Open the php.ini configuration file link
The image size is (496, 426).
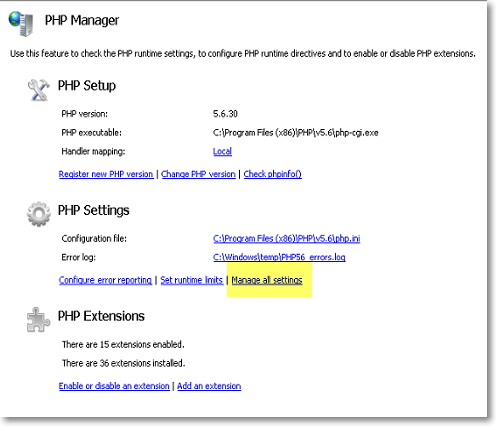pos(287,239)
